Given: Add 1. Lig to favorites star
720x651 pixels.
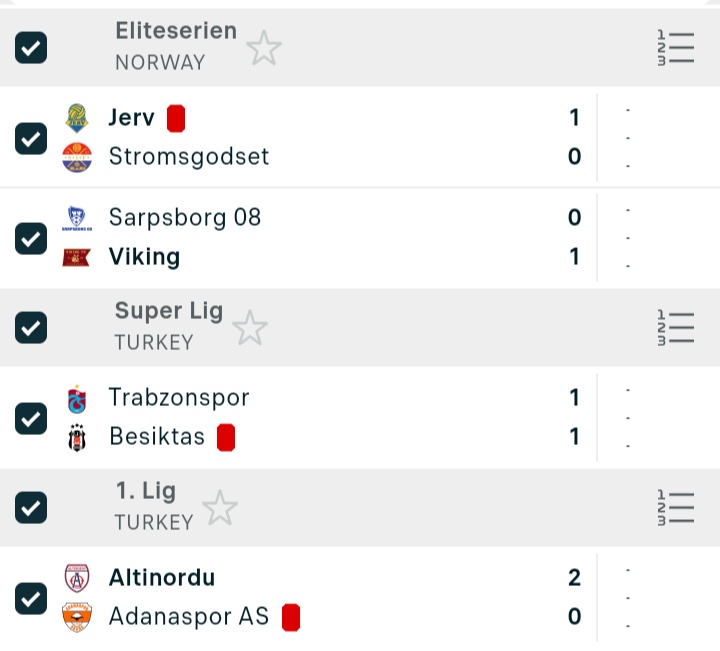Looking at the screenshot, I should (x=220, y=508).
